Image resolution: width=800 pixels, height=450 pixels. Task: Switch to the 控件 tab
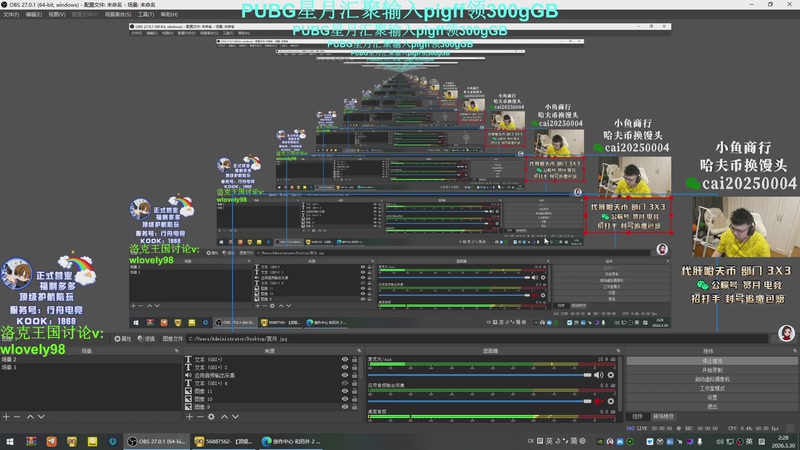(x=637, y=416)
